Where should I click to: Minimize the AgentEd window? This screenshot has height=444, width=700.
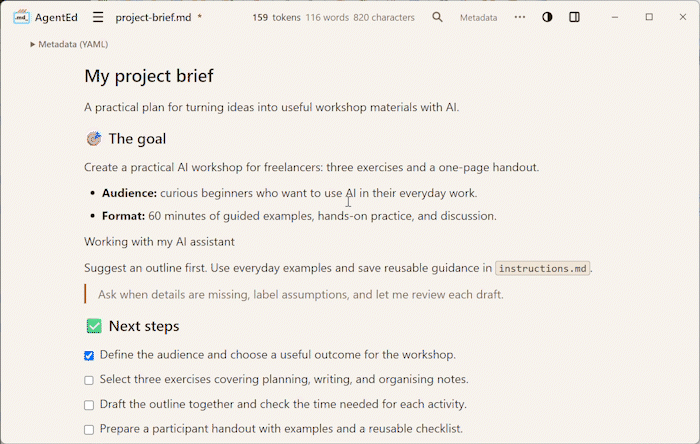tap(615, 17)
